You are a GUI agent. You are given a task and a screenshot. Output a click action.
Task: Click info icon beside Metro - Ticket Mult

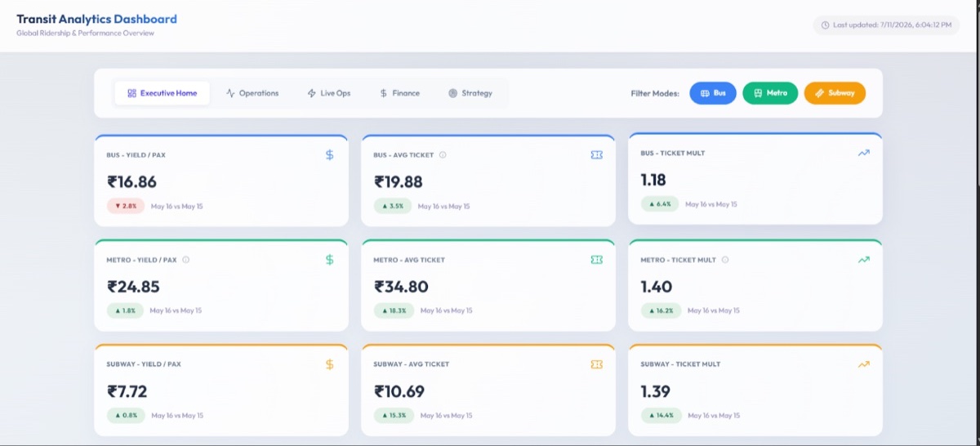(x=725, y=260)
